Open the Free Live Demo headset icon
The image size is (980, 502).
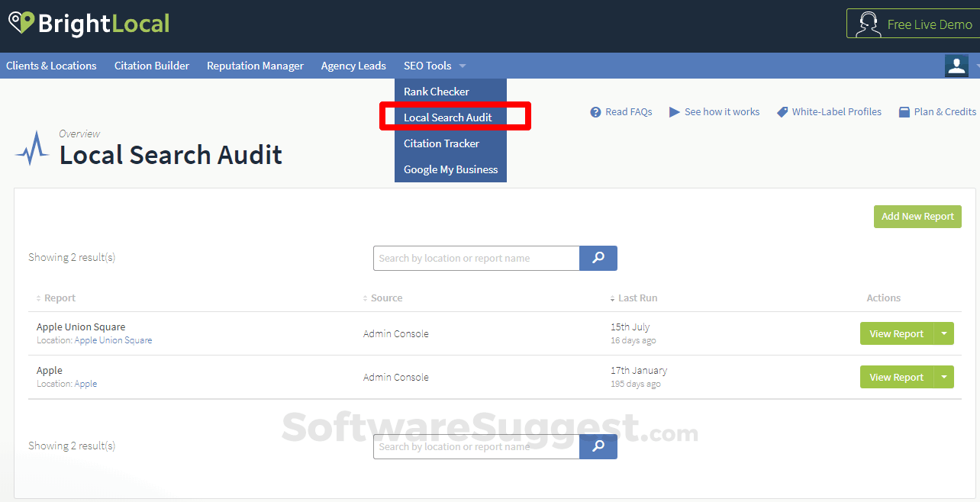[868, 24]
